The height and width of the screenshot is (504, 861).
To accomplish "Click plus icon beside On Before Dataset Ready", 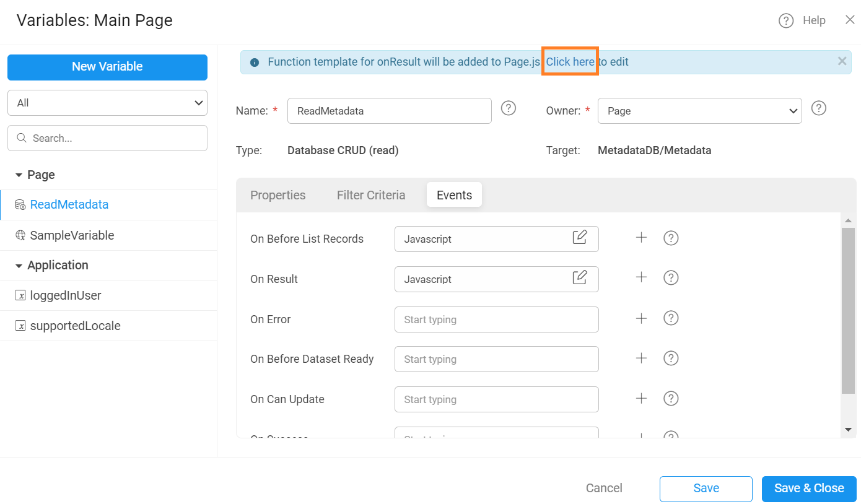I will [x=641, y=358].
